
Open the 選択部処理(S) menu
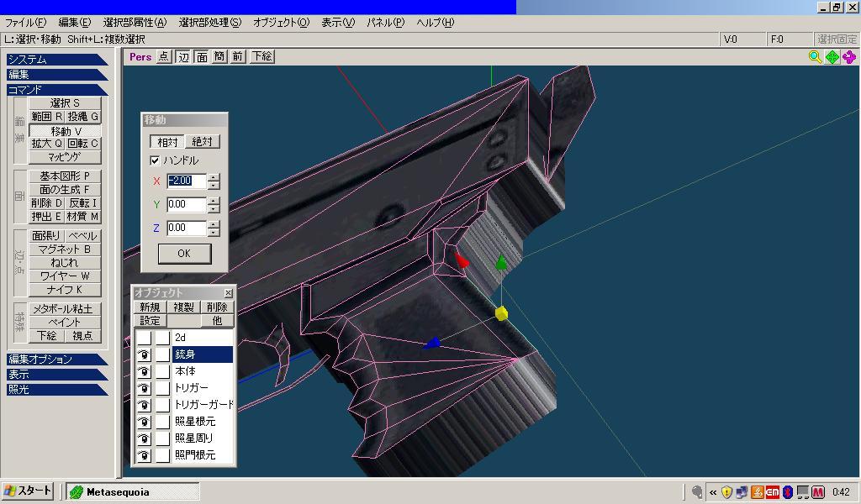(209, 23)
